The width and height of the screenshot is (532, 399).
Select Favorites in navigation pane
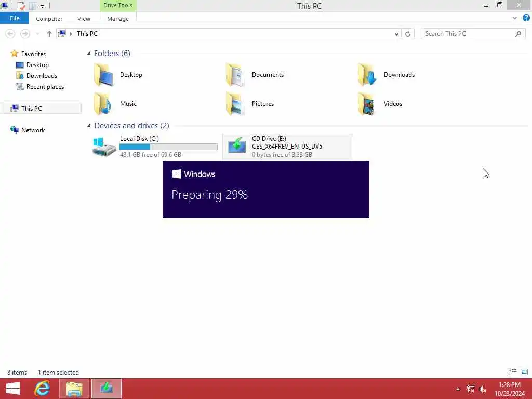33,54
